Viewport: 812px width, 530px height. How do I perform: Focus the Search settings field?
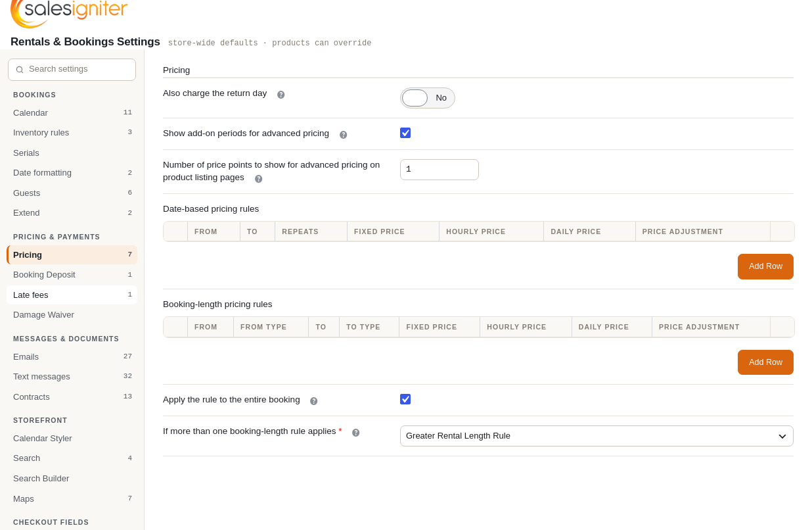72,70
